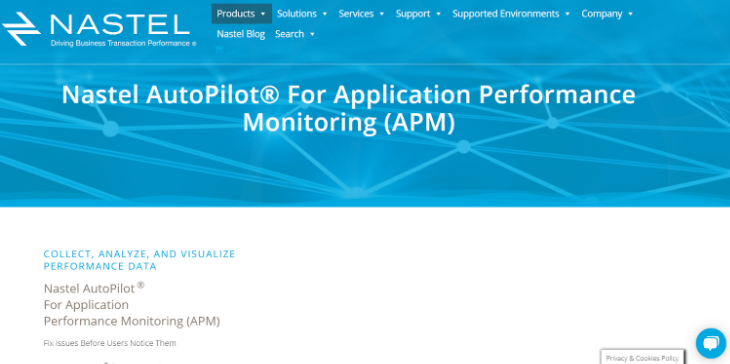Click the faint shopping cart icon
This screenshot has height=364, width=730.
tap(219, 50)
